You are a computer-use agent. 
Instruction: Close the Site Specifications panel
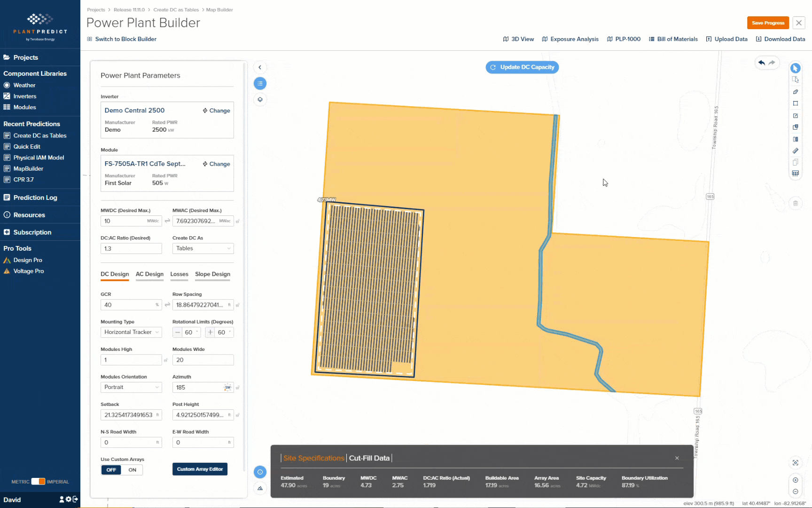tap(677, 458)
